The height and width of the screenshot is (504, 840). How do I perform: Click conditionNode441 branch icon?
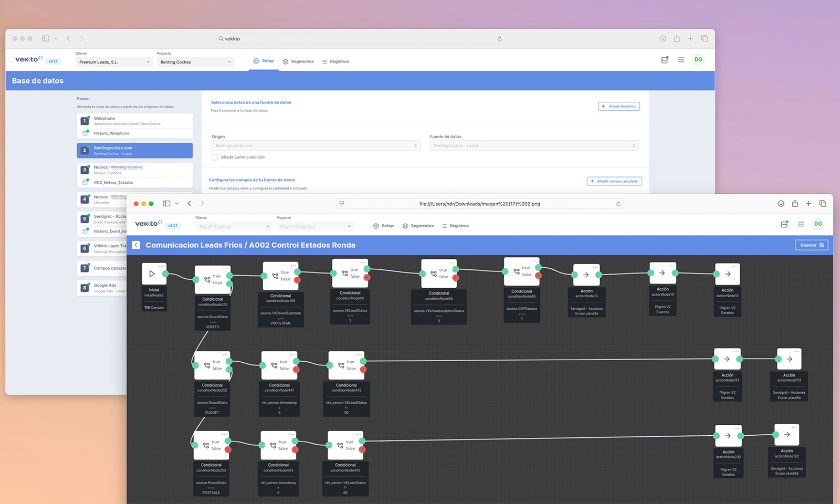click(274, 365)
